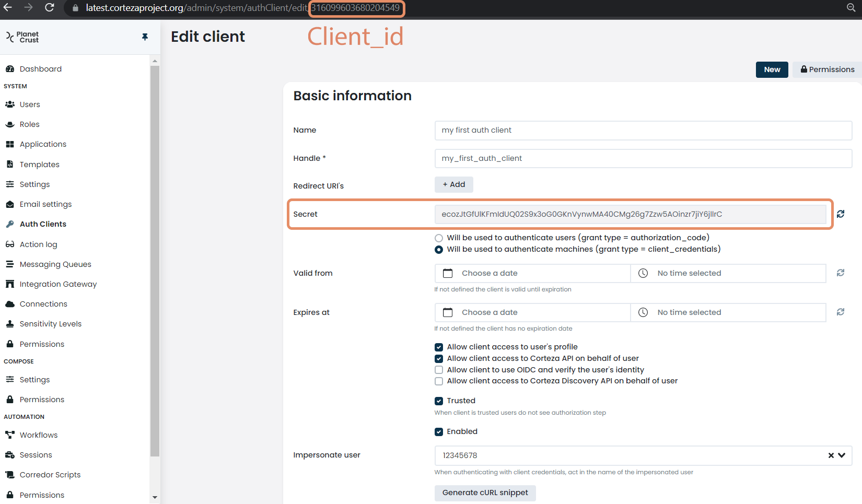Click the browser zoom magnifier icon
Screen dimensions: 862x504
851,8
